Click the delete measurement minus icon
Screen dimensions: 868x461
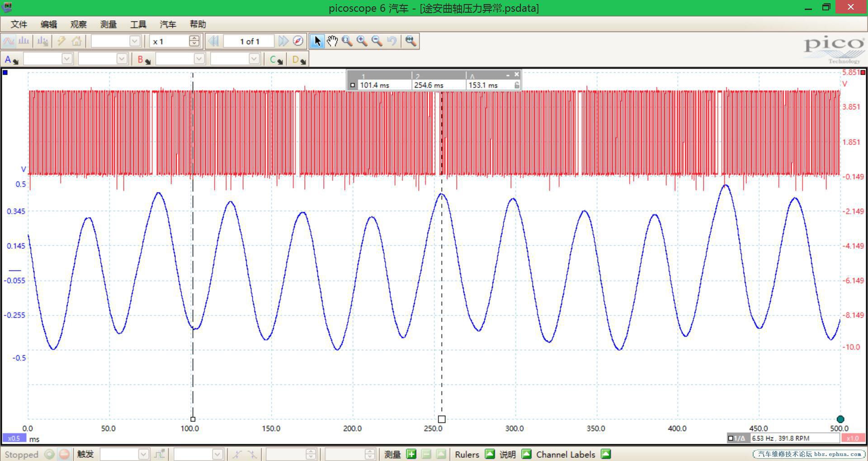(x=426, y=454)
